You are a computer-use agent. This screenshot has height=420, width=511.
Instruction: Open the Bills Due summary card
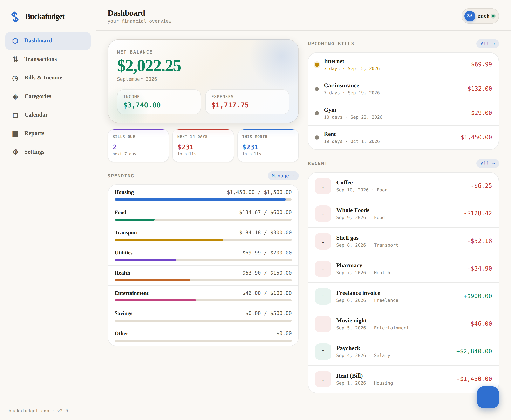(138, 146)
